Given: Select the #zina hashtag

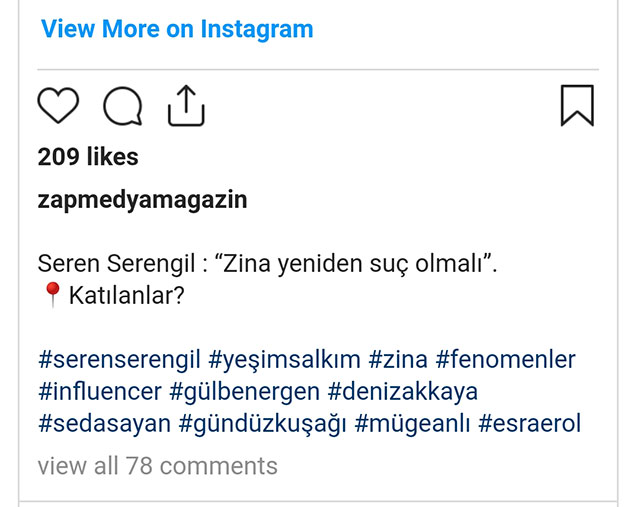Looking at the screenshot, I should click(x=399, y=359).
